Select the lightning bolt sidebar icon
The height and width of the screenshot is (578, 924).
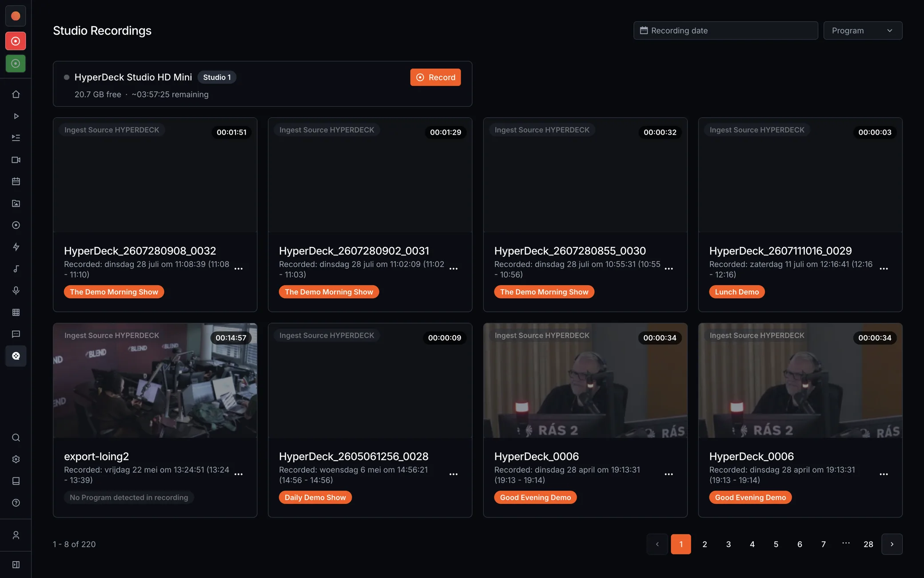coord(16,247)
